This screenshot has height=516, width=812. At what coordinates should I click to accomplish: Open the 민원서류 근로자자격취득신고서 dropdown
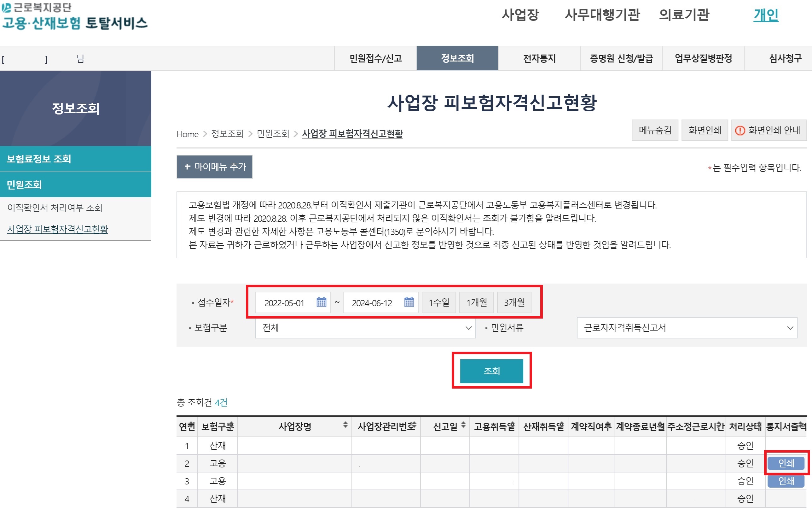coord(687,328)
